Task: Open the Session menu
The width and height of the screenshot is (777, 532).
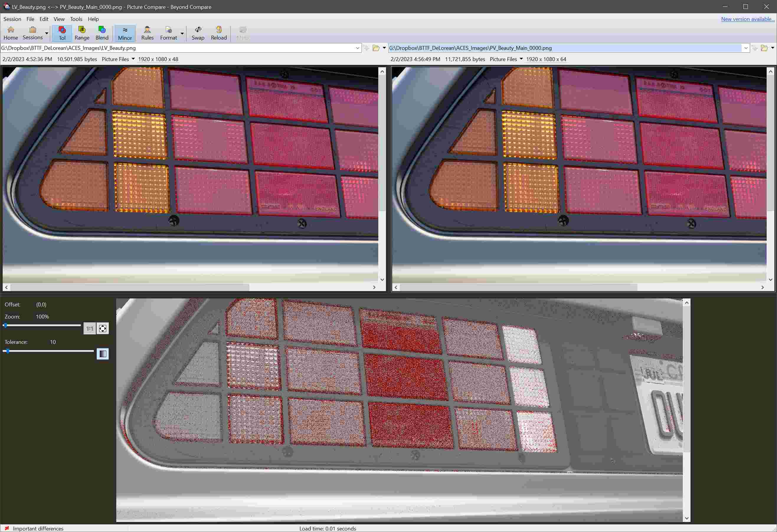Action: (12, 19)
